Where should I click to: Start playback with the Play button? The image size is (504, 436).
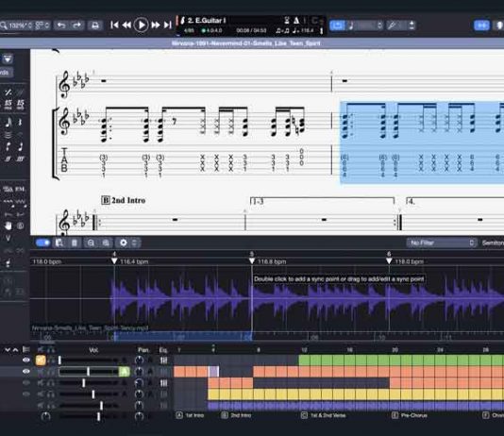click(142, 25)
